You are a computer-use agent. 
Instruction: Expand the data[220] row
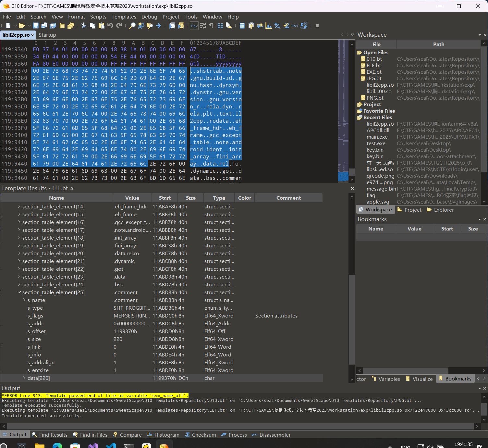(x=24, y=378)
